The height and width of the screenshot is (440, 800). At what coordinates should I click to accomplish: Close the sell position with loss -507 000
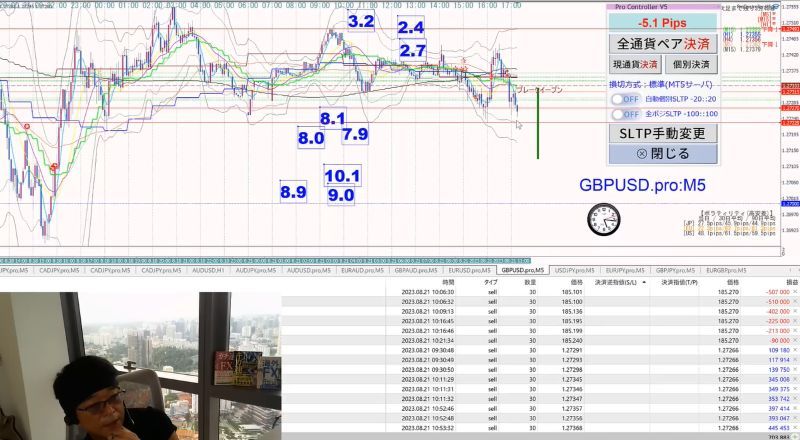[x=795, y=292]
